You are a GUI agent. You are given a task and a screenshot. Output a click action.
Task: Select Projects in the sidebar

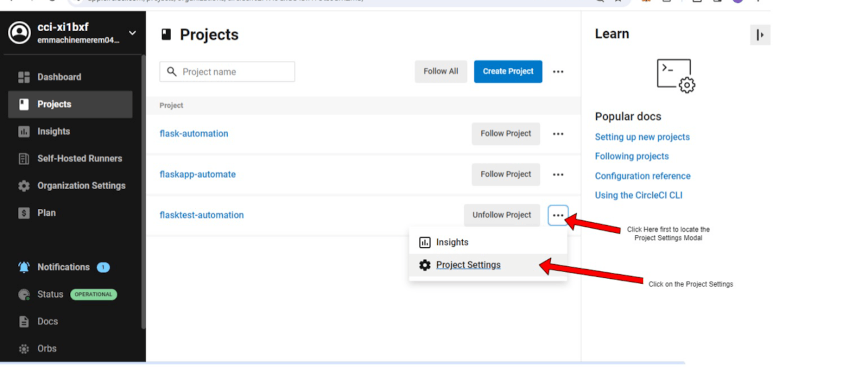[70, 104]
